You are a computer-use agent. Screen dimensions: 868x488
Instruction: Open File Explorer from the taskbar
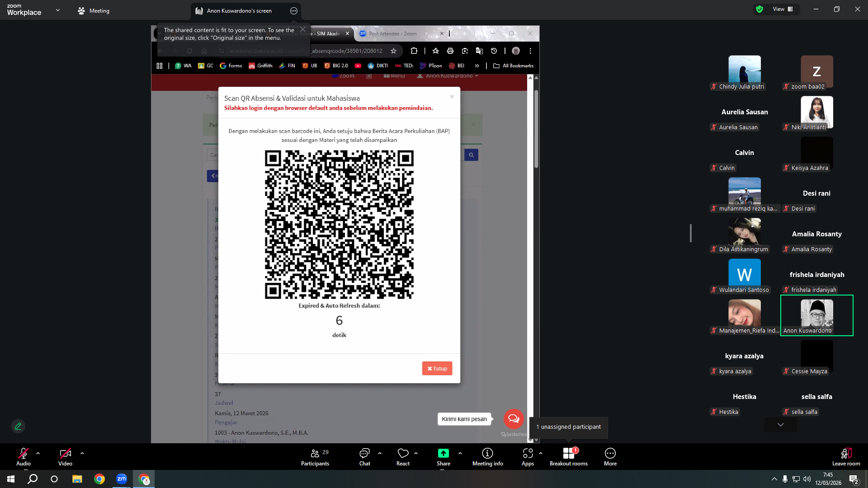click(x=77, y=479)
